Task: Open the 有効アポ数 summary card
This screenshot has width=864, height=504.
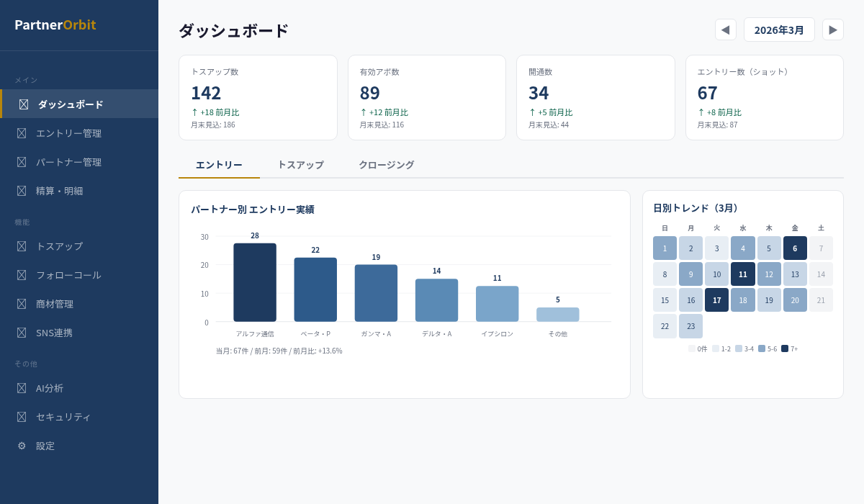Action: click(426, 98)
